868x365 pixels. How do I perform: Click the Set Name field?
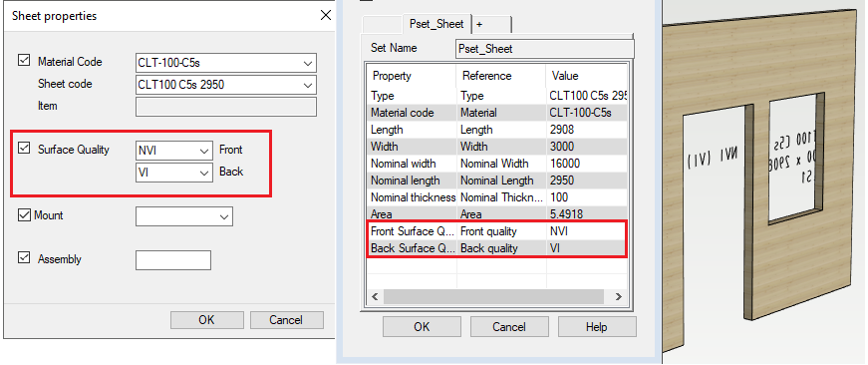pyautogui.click(x=545, y=49)
